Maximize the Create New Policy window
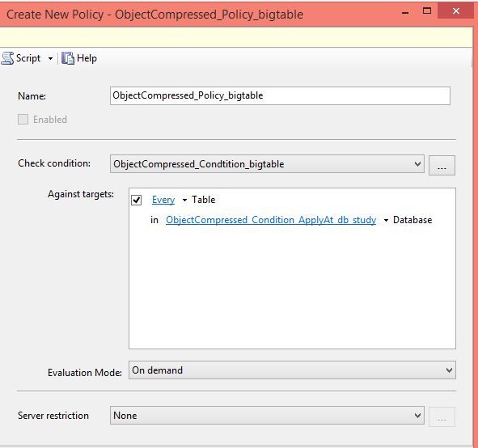478x448 pixels. 427,11
